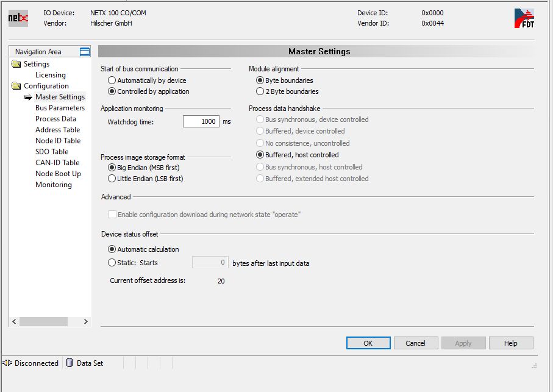Click the Data Set status icon
Image resolution: width=553 pixels, height=392 pixels.
(70, 363)
